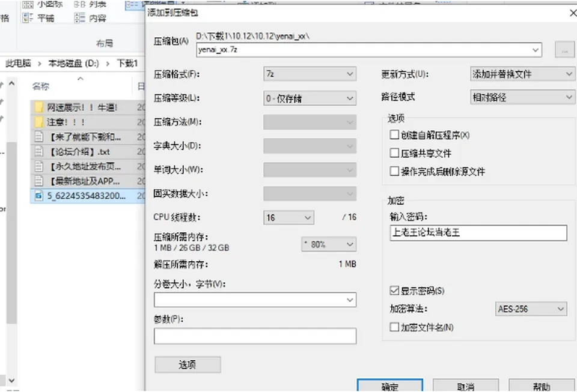This screenshot has height=392, width=577.
Task: Expand the archive name yenai_xx.7z combo box
Action: click(536, 50)
